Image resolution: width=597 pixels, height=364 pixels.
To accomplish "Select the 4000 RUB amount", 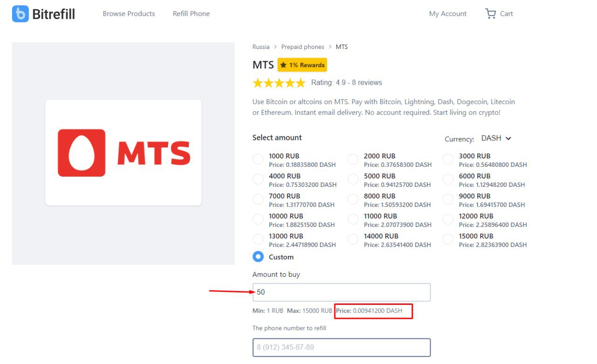I will 258,179.
